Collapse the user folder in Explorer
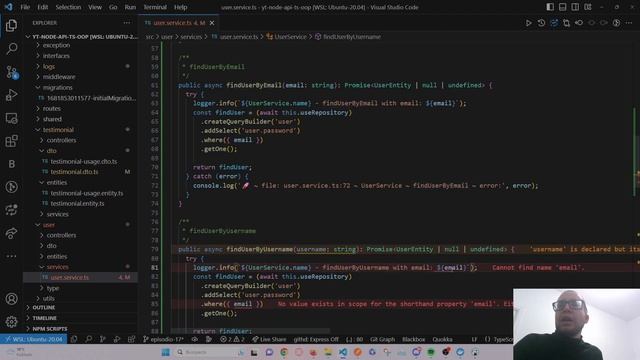This screenshot has width=640, height=360. 49,225
